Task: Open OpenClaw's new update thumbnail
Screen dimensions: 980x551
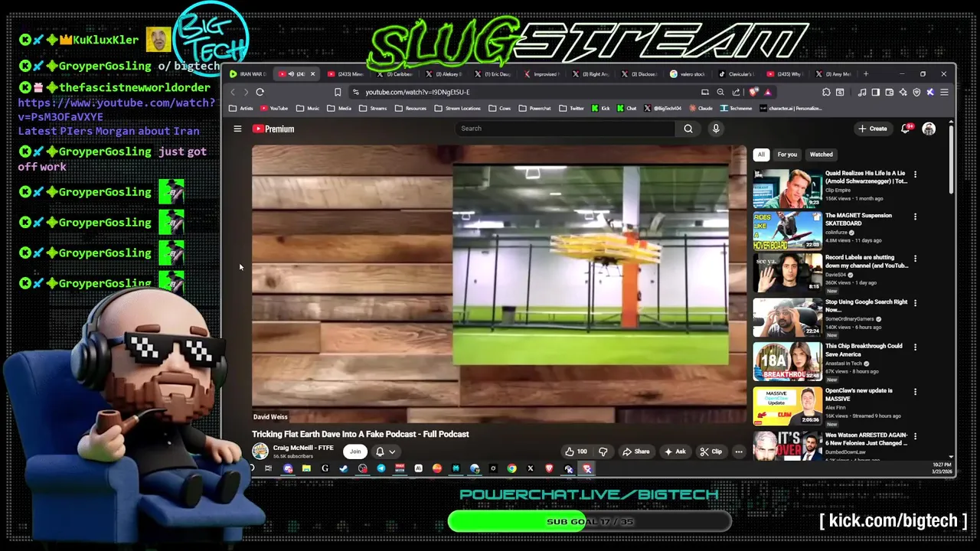Action: tap(787, 406)
